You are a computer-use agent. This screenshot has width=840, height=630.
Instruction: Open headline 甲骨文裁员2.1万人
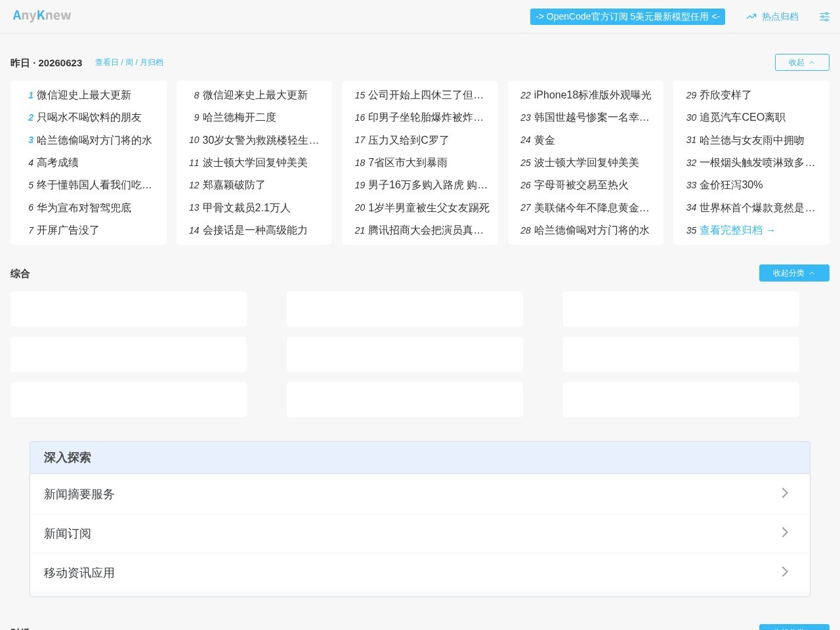pos(247,208)
